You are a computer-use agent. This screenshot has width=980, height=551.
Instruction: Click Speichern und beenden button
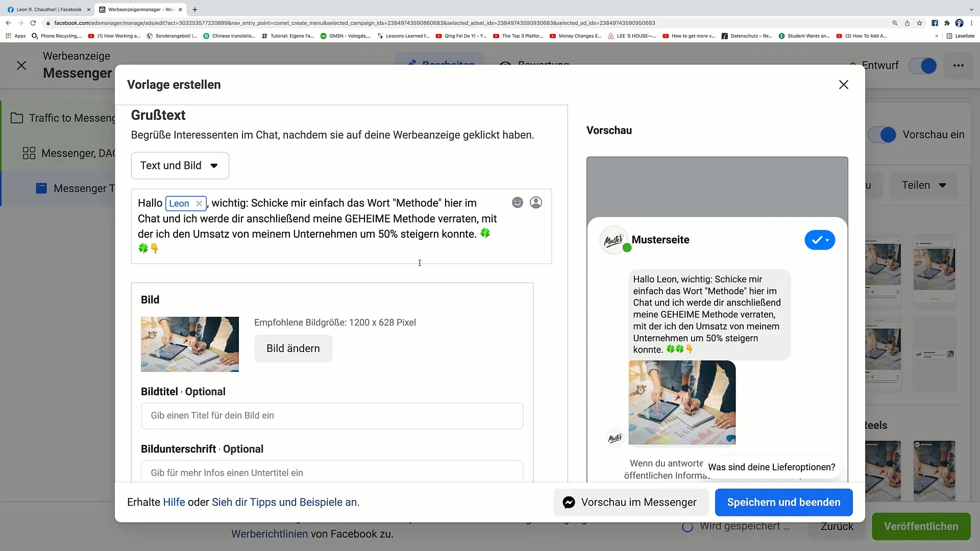[783, 502]
